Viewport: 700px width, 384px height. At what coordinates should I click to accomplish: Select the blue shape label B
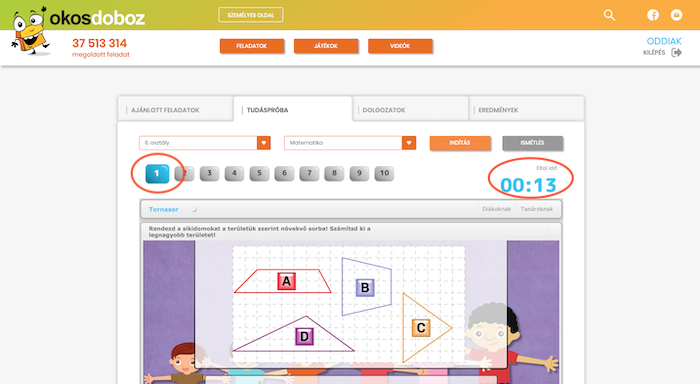pos(365,288)
